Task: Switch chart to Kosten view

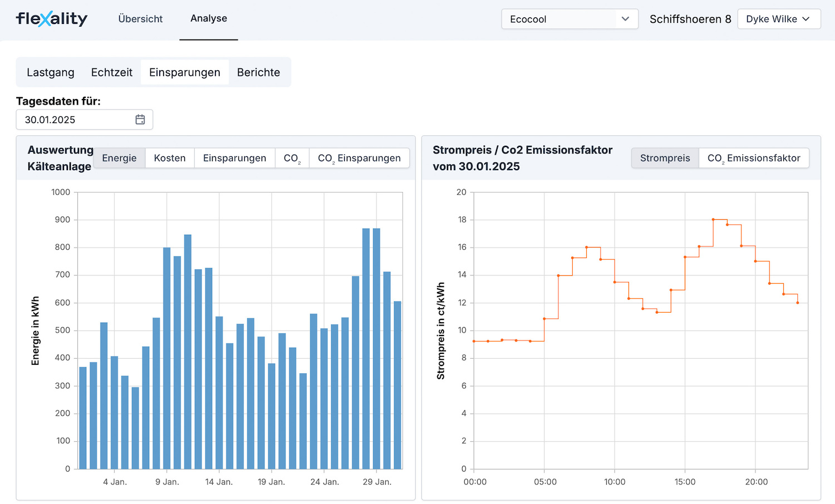Action: pos(170,158)
